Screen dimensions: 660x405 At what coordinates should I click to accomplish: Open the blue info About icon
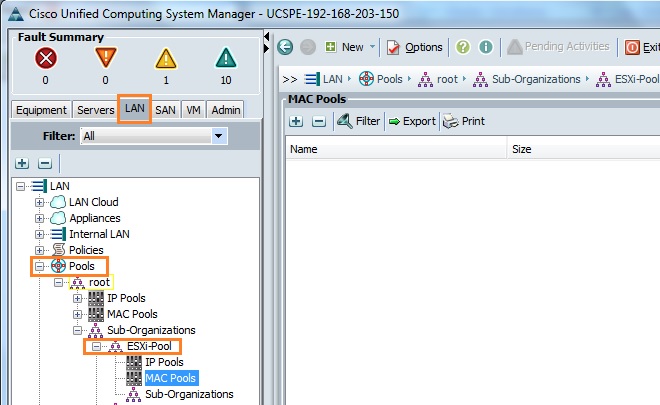tap(486, 47)
